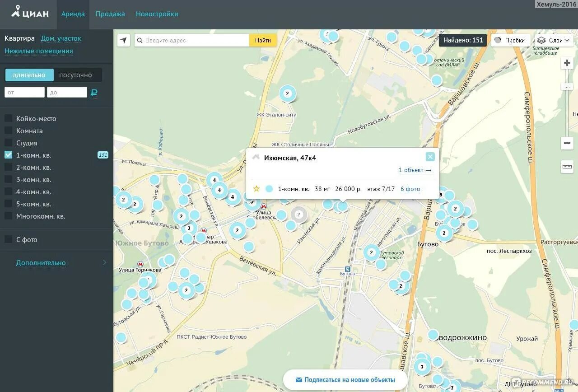The image size is (578, 392).
Task: Click the Найти search button
Action: point(263,40)
